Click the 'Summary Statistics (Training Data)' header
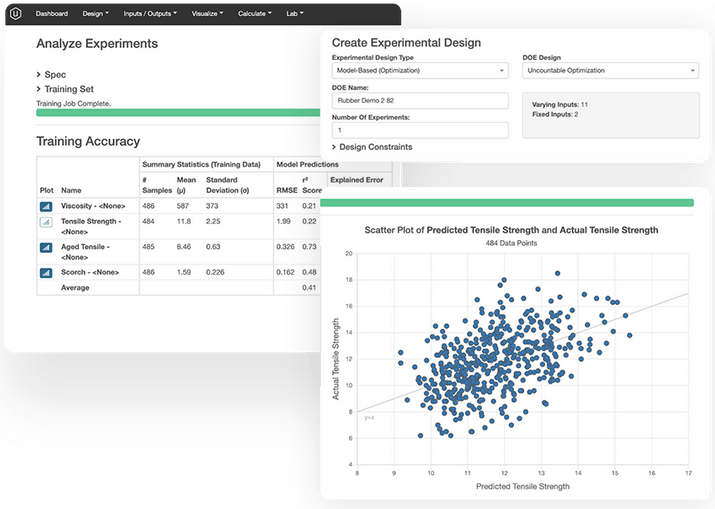Screen dimensions: 715x509 click(x=201, y=164)
